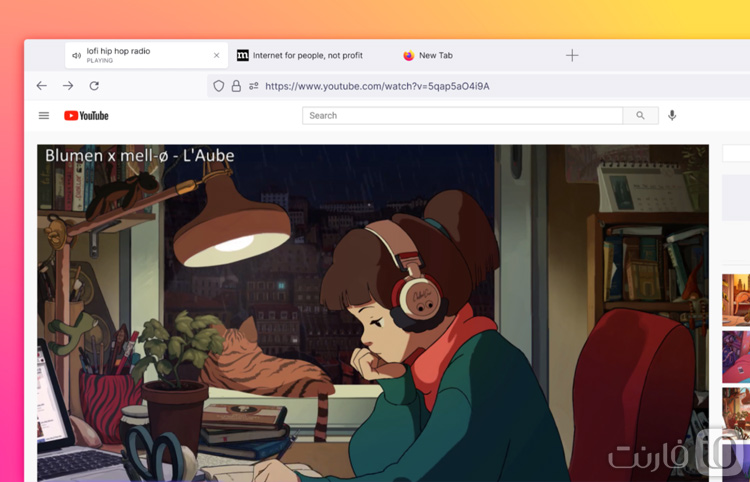This screenshot has width=750, height=482.
Task: Open the YouTube hamburger guide menu
Action: click(44, 115)
